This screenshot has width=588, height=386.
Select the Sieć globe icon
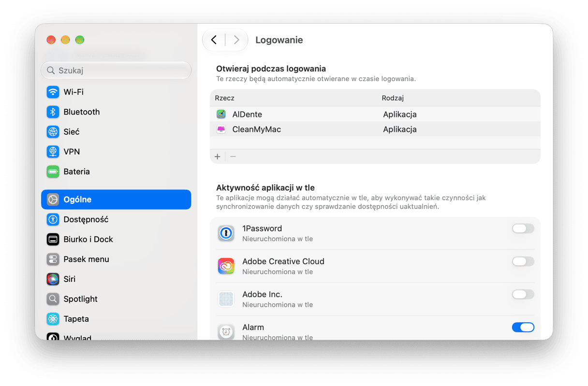(53, 131)
